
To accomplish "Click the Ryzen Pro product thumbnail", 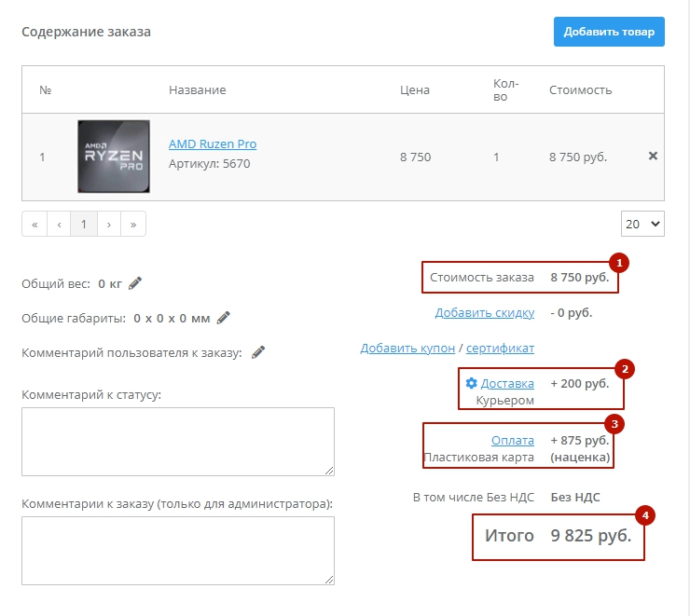I will click(x=114, y=157).
